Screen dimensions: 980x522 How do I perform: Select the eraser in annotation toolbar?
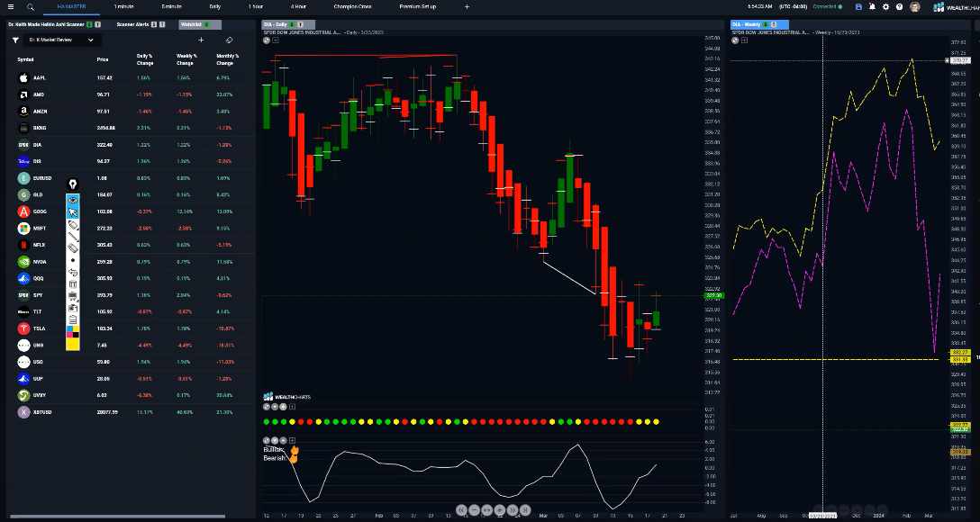click(x=72, y=247)
